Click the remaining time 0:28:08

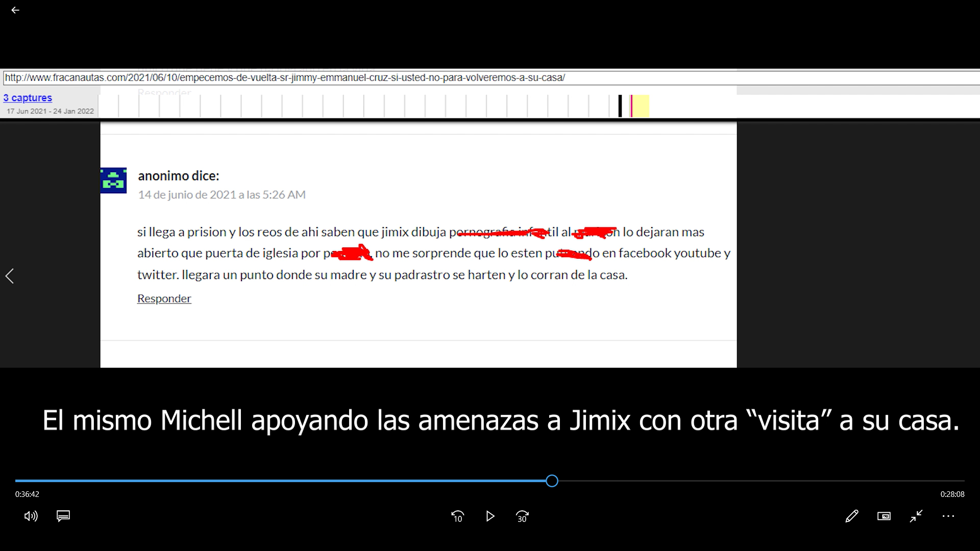click(x=952, y=494)
